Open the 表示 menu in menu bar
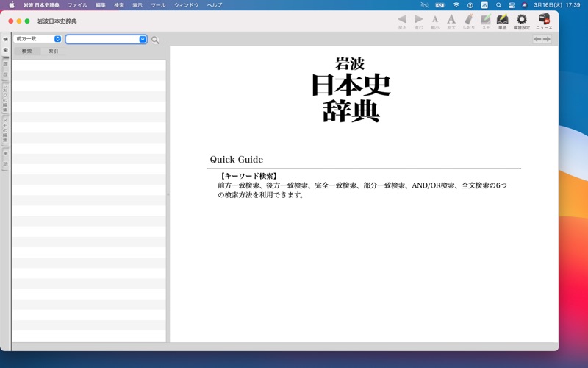Viewport: 588px width, 368px height. click(x=137, y=5)
